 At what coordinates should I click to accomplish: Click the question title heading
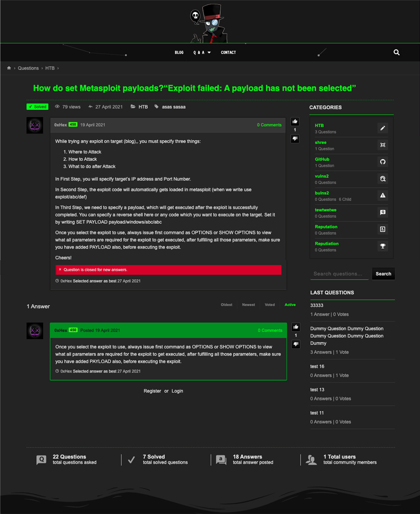point(194,88)
